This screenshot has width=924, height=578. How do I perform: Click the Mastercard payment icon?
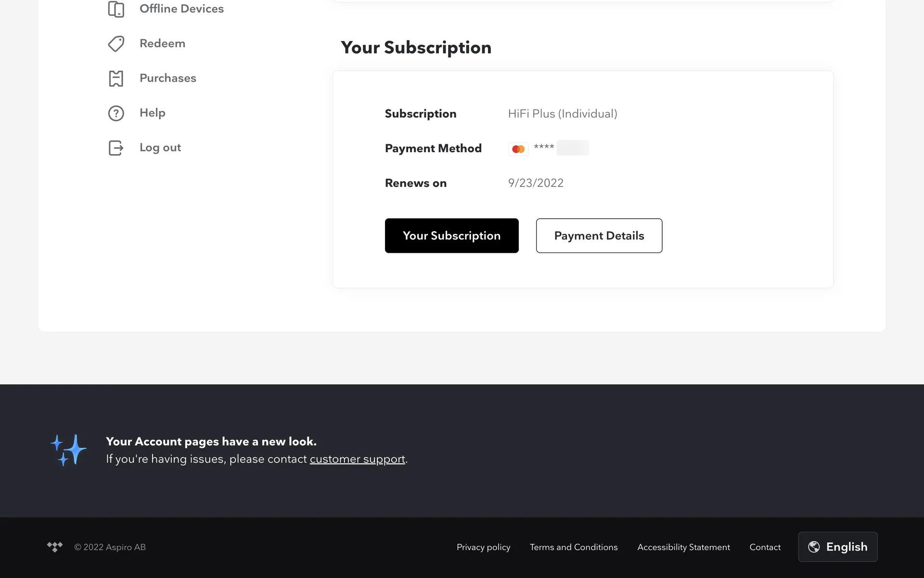tap(518, 149)
